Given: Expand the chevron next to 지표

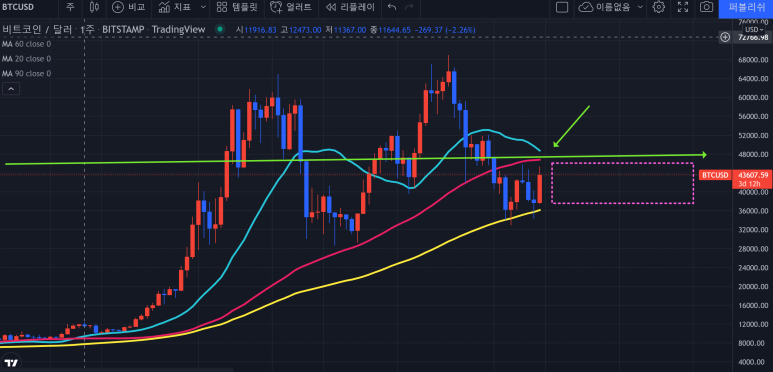Looking at the screenshot, I should coord(204,7).
